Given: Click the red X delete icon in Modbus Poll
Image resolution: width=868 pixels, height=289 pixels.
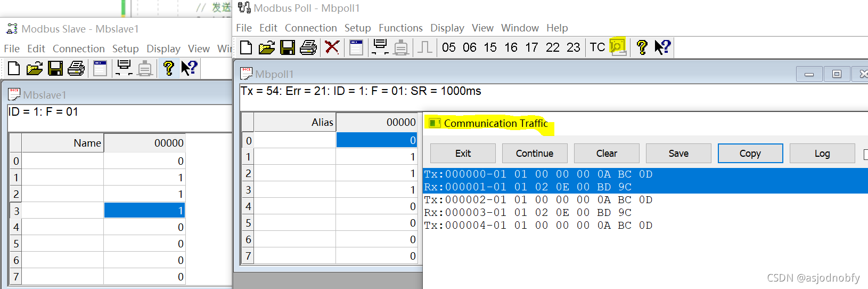Looking at the screenshot, I should pyautogui.click(x=332, y=47).
